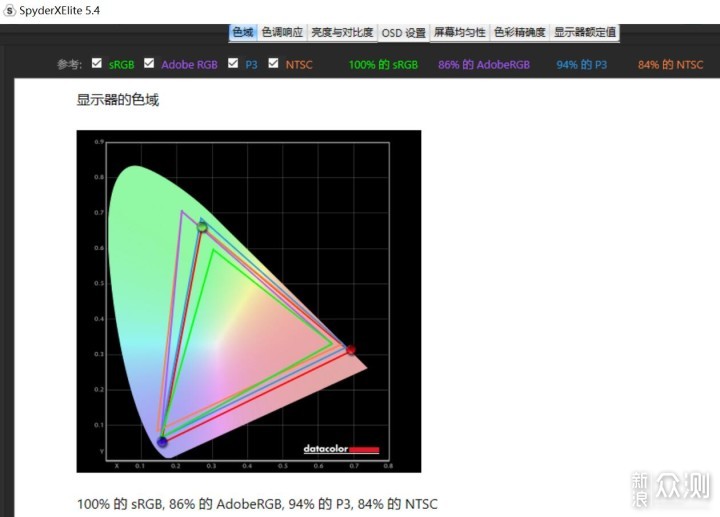Image resolution: width=720 pixels, height=517 pixels.
Task: Click the green primary marker on gamut chart
Action: [202, 227]
